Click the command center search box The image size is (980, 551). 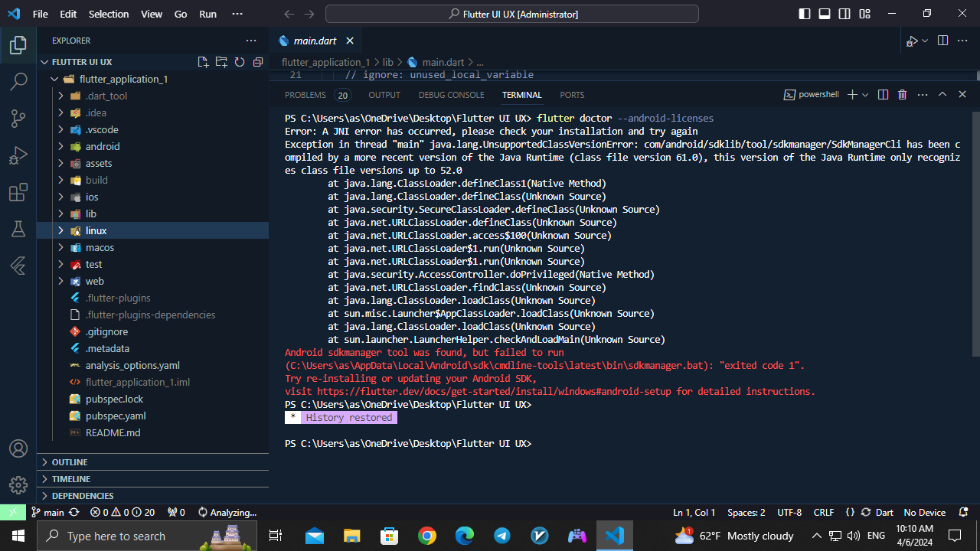[x=511, y=14]
